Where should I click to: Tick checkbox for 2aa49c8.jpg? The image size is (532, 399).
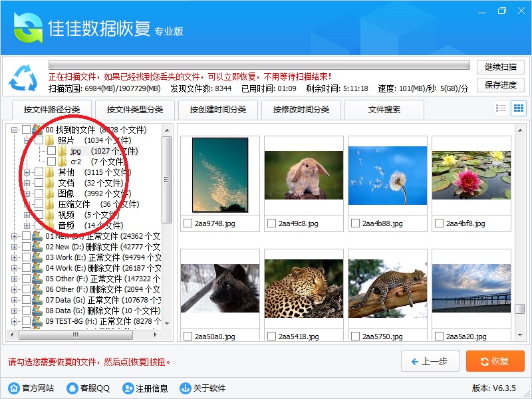(271, 223)
